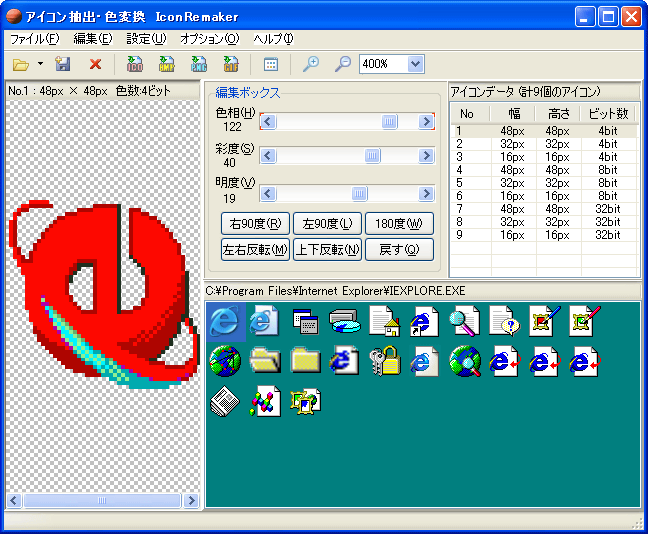Open the 編集(E) menu
The width and height of the screenshot is (648, 534).
93,39
